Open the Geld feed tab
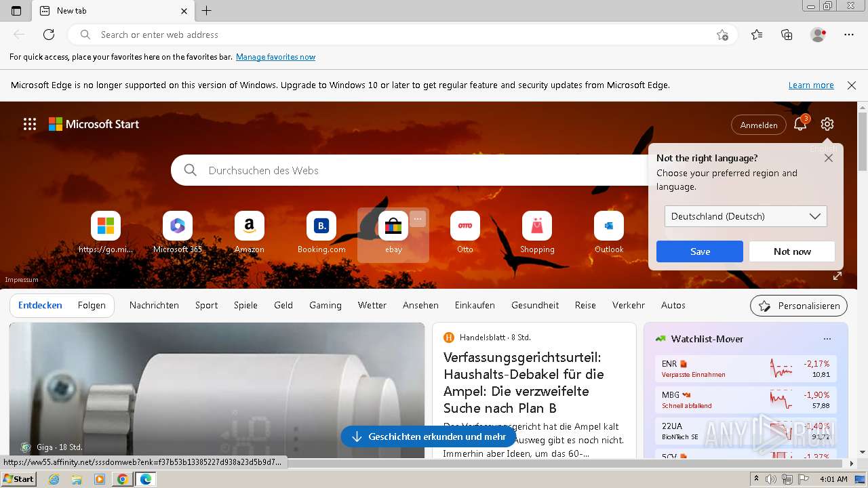This screenshot has height=488, width=868. (x=283, y=305)
